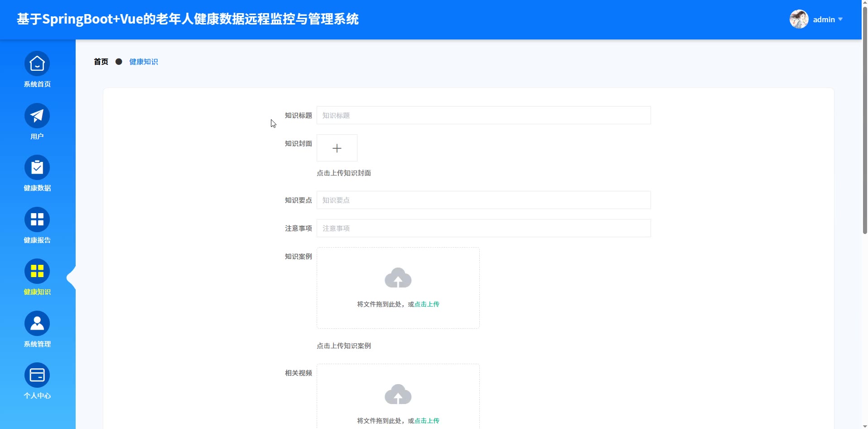Image resolution: width=868 pixels, height=429 pixels.
Task: Click 点击上传 link in 相关视频 area
Action: 427,421
